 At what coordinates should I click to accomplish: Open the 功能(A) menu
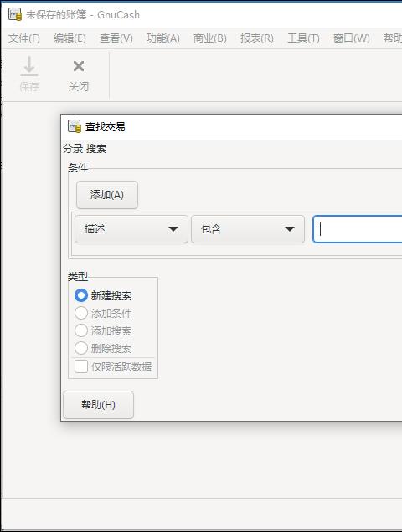[x=163, y=38]
